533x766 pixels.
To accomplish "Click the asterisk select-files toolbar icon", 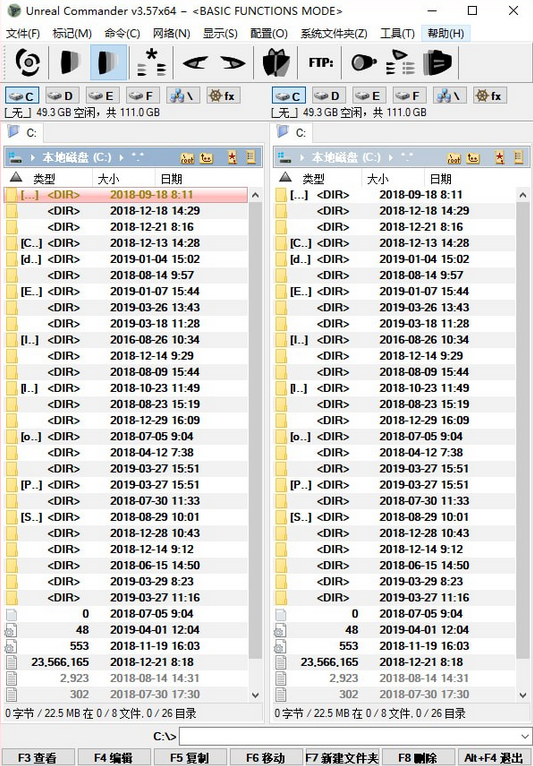I will coord(151,63).
